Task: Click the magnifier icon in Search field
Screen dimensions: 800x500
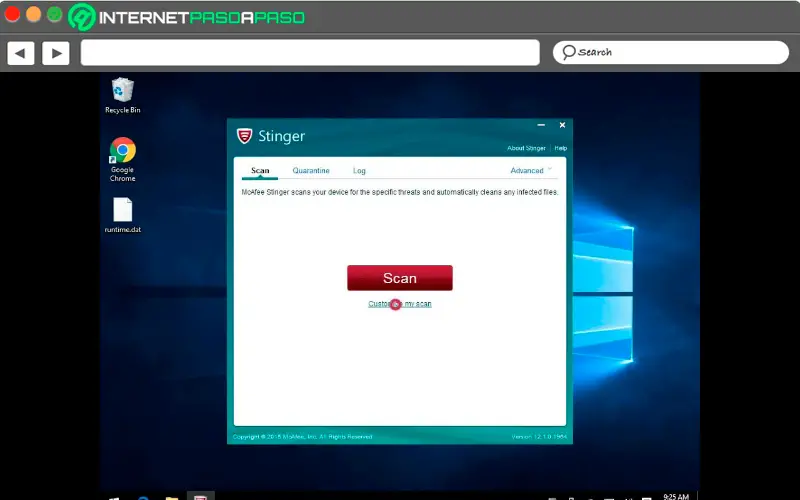Action: (x=568, y=52)
